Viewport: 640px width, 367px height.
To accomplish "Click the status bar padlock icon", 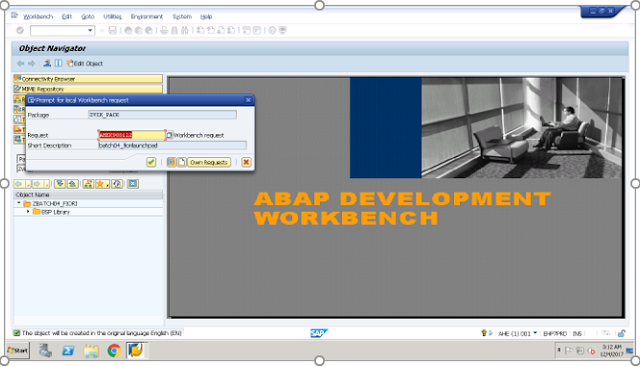I will (622, 333).
